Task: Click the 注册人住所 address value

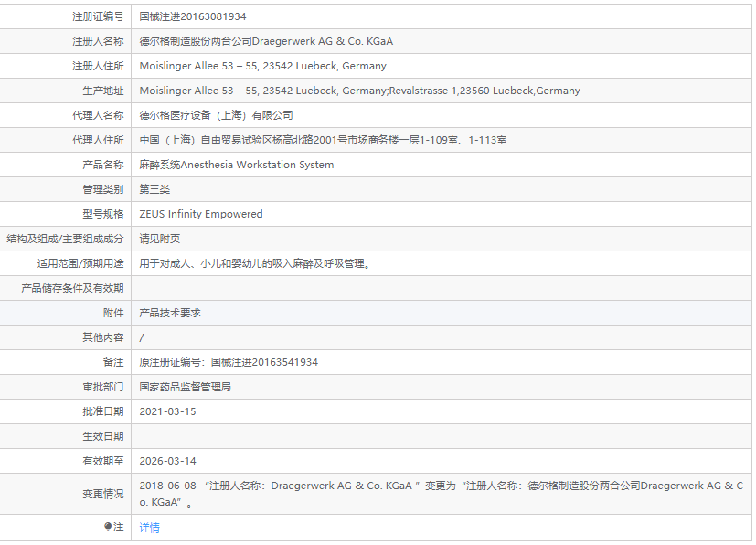Action: pos(262,66)
